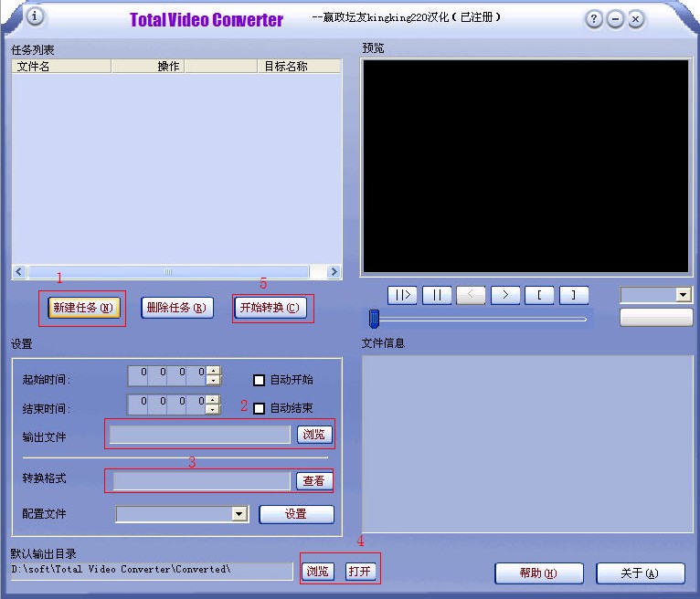Click the task list scroll left arrow
700x599 pixels.
[19, 271]
